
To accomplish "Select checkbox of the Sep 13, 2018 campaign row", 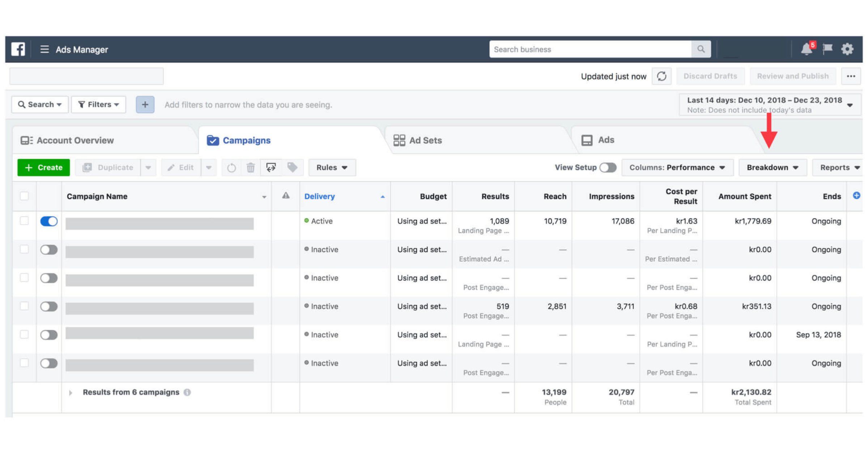I will (x=24, y=334).
